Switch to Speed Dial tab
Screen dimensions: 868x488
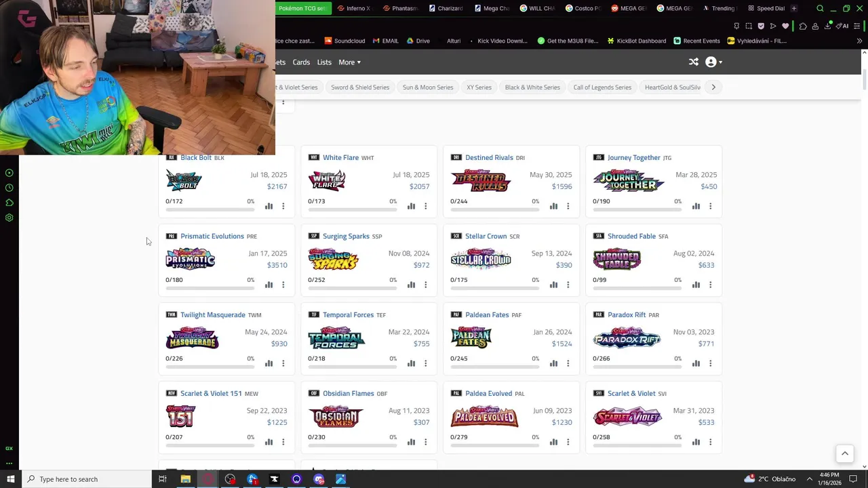pos(767,8)
